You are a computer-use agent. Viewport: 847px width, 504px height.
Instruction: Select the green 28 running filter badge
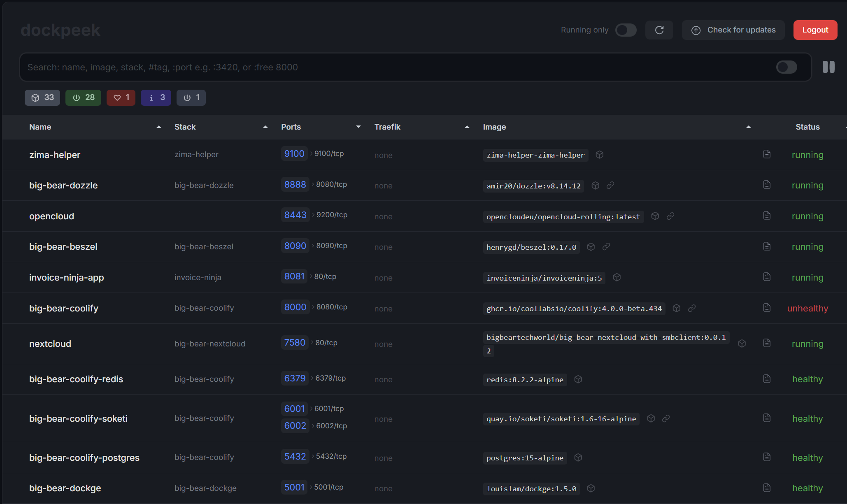(83, 98)
